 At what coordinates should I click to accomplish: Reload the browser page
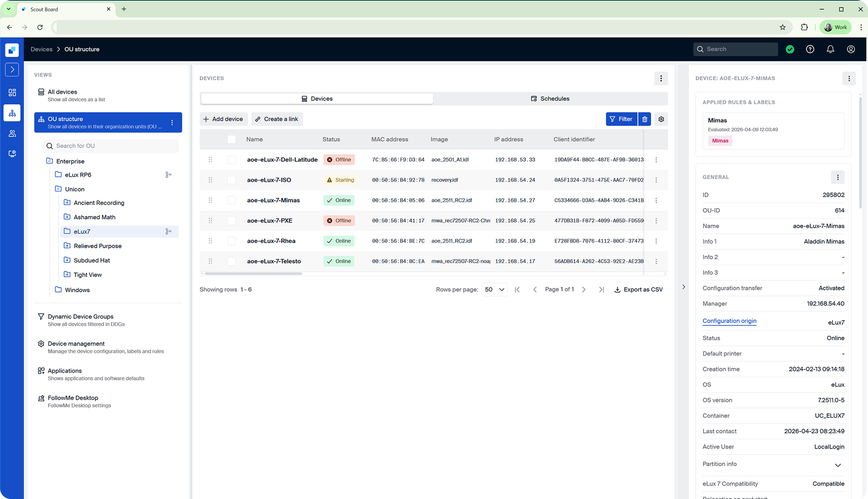[40, 27]
